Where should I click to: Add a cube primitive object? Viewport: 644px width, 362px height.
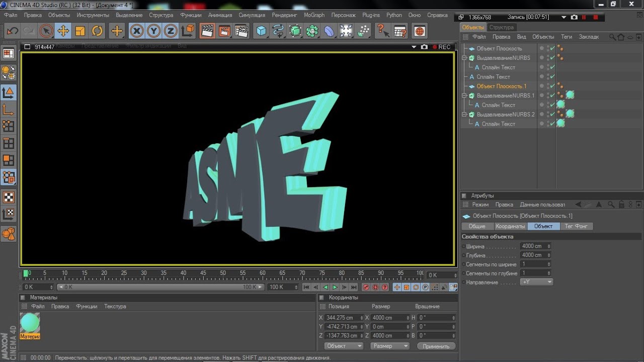click(261, 31)
